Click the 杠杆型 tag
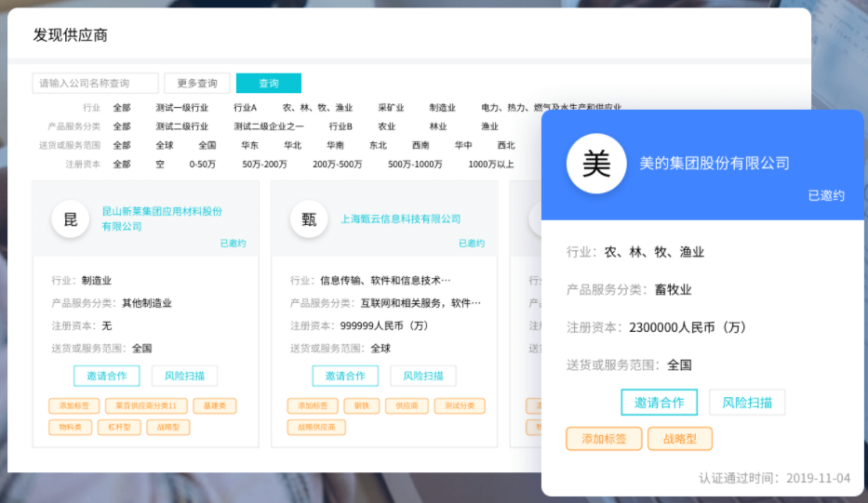This screenshot has width=868, height=503. coord(120,427)
